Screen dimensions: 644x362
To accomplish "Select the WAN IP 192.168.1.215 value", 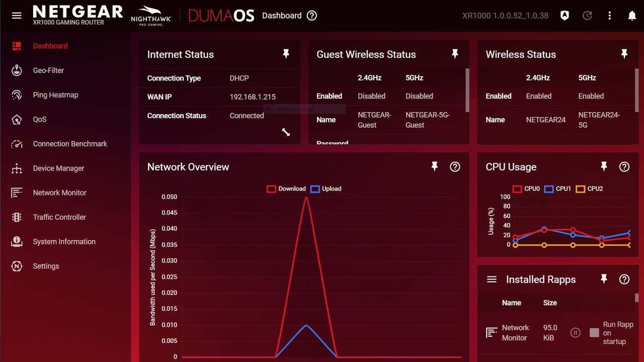I will tap(253, 97).
